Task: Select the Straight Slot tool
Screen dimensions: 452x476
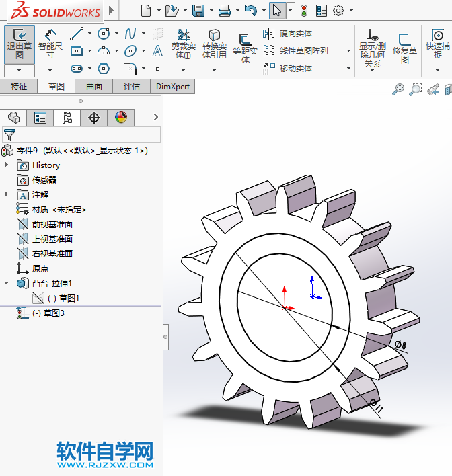Action: click(77, 69)
